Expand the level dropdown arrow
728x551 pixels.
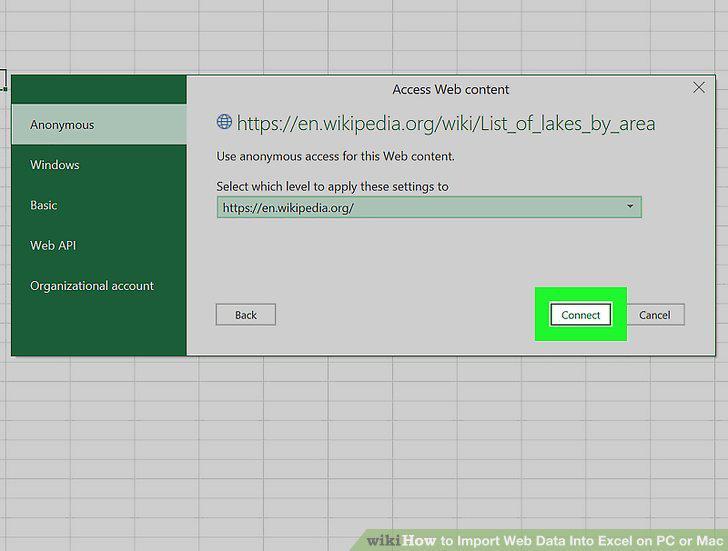tap(630, 206)
